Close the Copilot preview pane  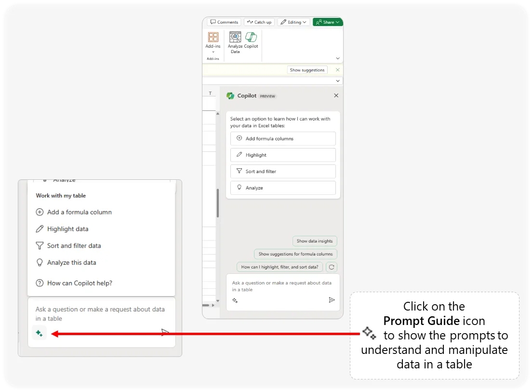[336, 96]
